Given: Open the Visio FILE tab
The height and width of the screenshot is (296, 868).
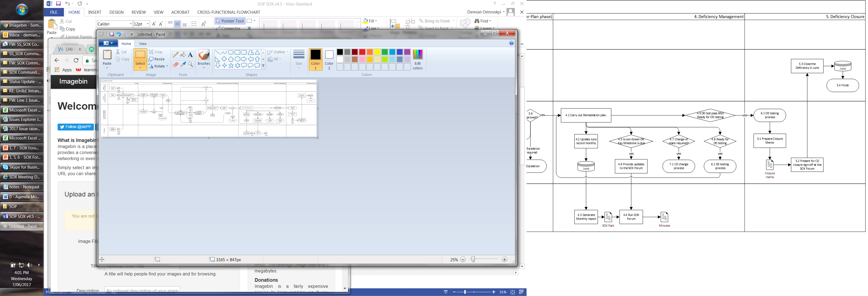Looking at the screenshot, I should click(53, 12).
